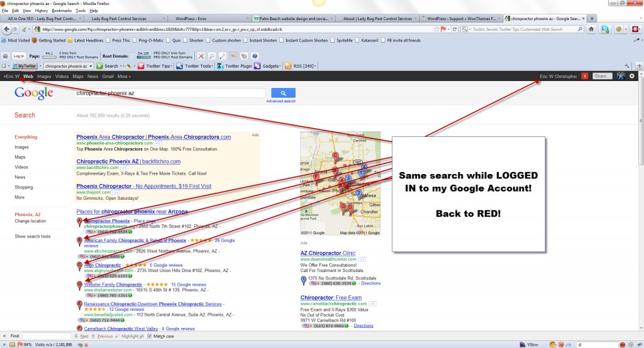Switch to All in One SEO tab
The image size is (644, 348).
point(42,18)
